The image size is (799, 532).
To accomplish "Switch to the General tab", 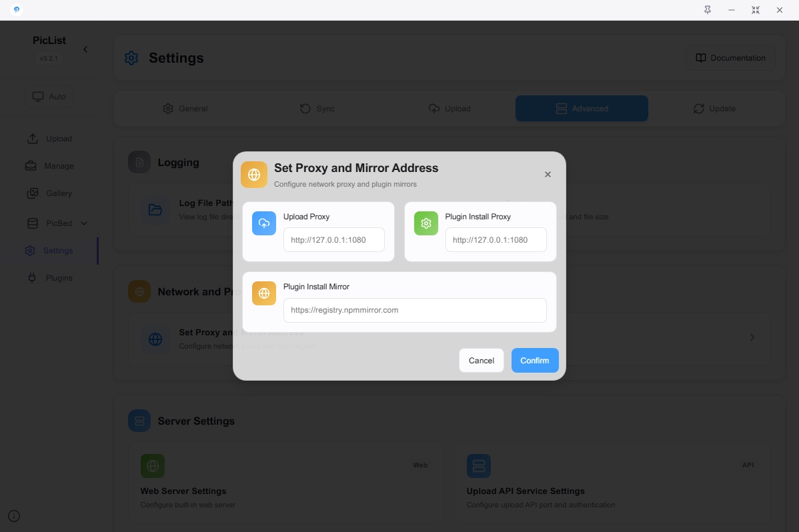I will tap(185, 109).
